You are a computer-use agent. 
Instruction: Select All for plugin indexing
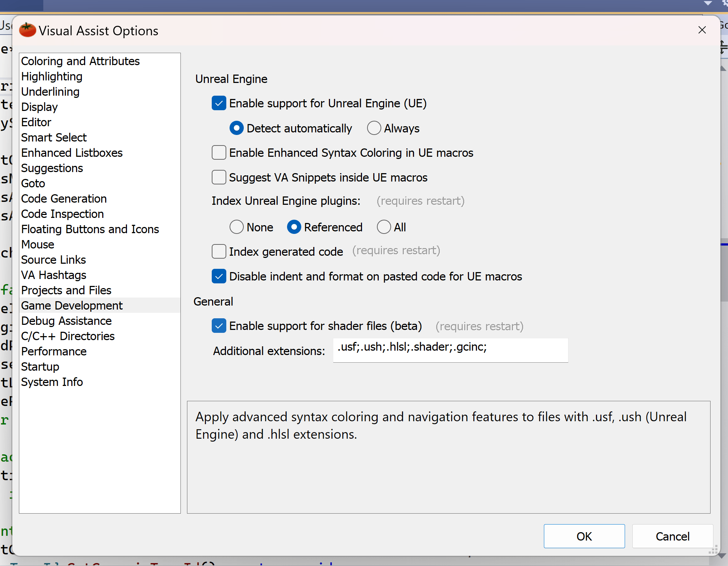[383, 227]
